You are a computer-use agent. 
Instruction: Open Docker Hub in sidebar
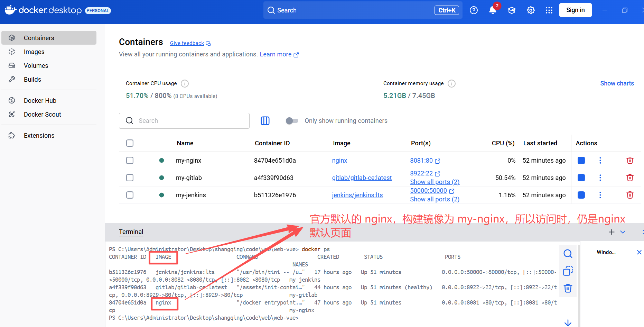pos(49,100)
